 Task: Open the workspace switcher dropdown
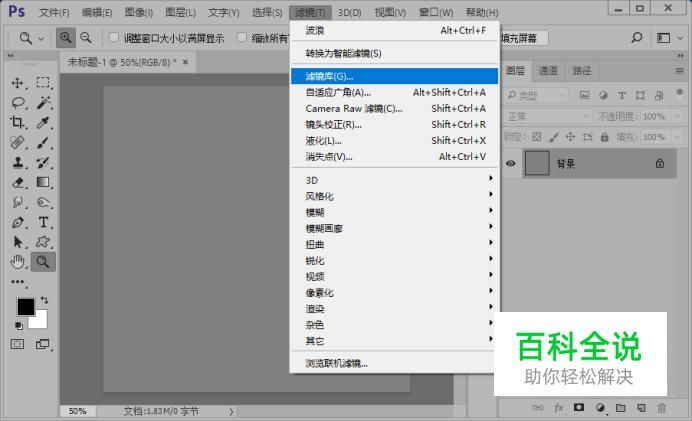pyautogui.click(x=669, y=38)
